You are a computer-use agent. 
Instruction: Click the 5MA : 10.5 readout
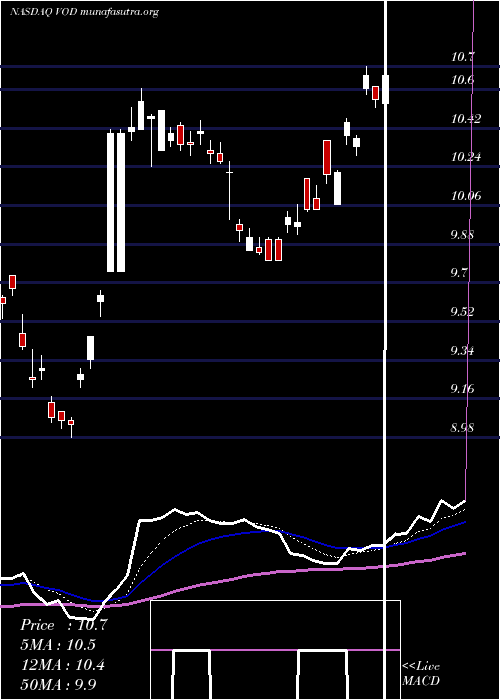click(58, 645)
